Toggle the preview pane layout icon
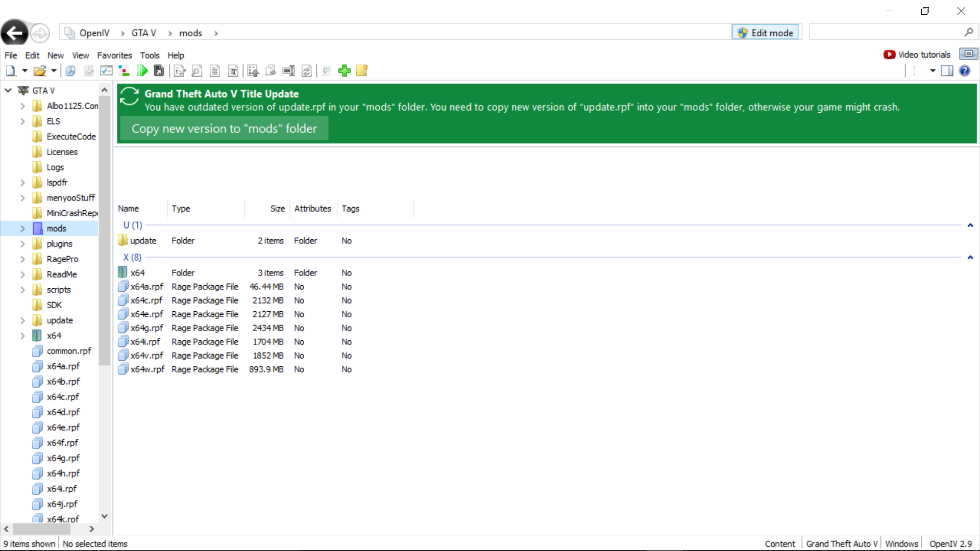Image resolution: width=980 pixels, height=551 pixels. point(947,71)
